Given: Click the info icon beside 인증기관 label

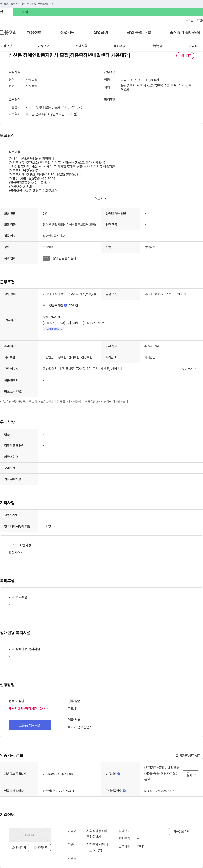Looking at the screenshot, I should [119, 774].
